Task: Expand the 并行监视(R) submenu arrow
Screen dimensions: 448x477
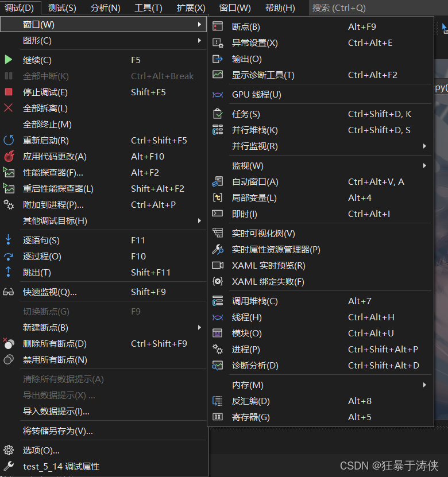Action: point(424,146)
